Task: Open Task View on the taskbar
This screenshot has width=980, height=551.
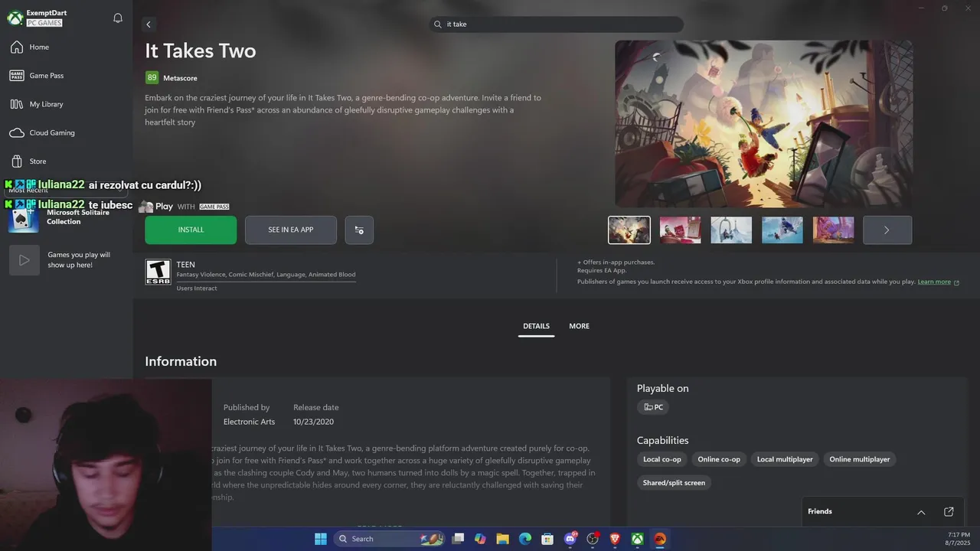Action: point(458,539)
